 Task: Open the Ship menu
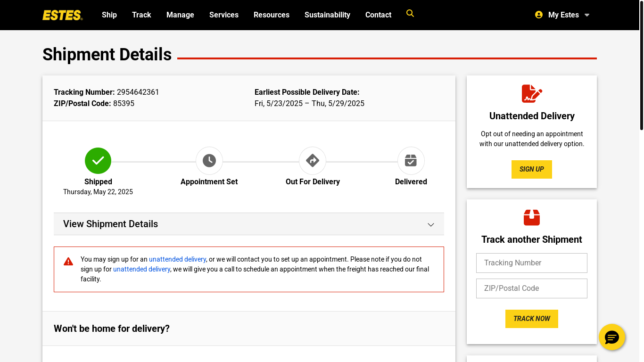109,15
